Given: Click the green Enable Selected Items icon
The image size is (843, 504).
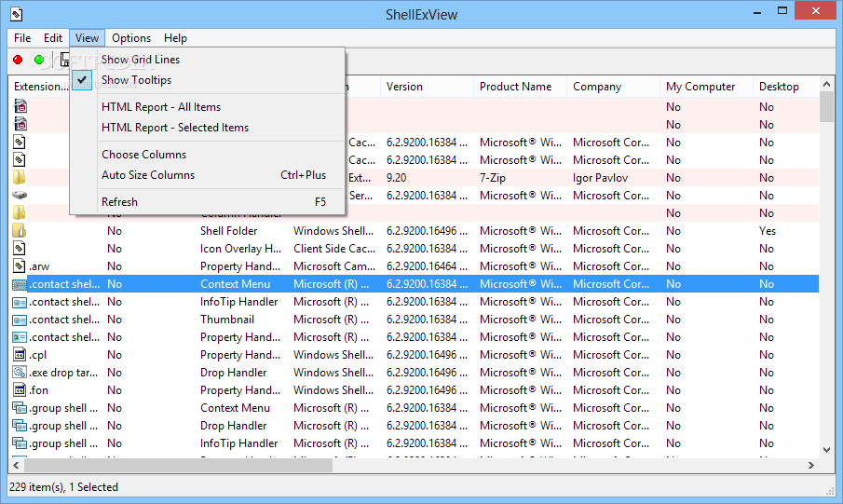Looking at the screenshot, I should (x=39, y=60).
